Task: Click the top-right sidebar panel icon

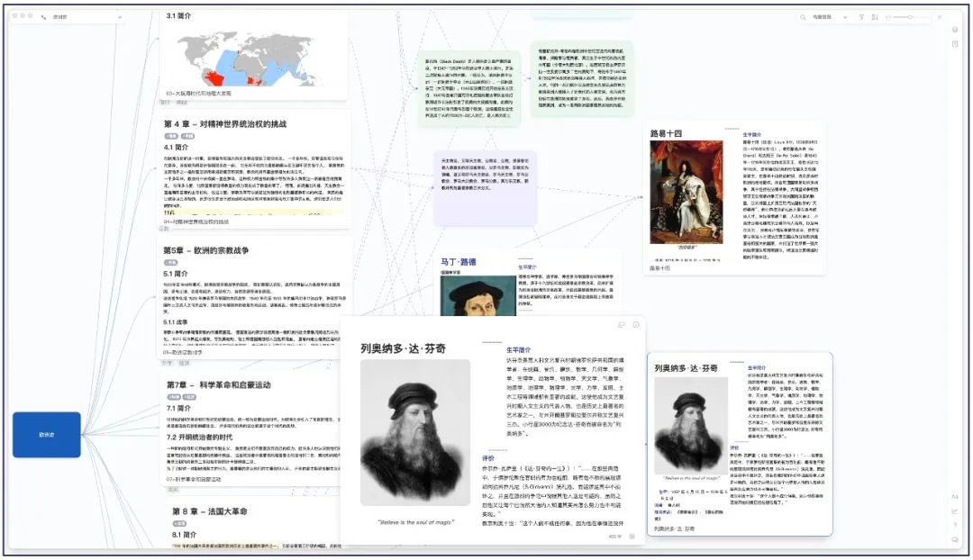Action: (941, 17)
